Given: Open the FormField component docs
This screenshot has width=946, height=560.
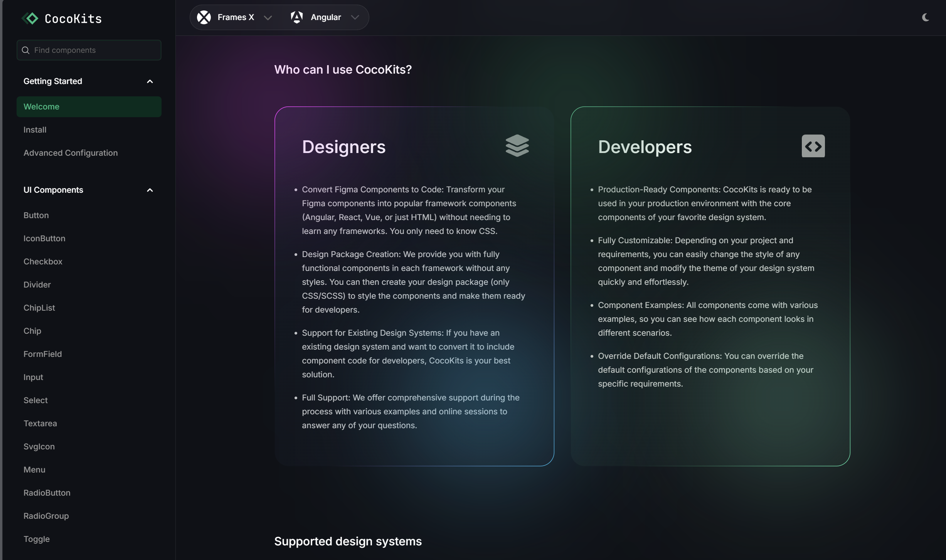Looking at the screenshot, I should tap(42, 354).
